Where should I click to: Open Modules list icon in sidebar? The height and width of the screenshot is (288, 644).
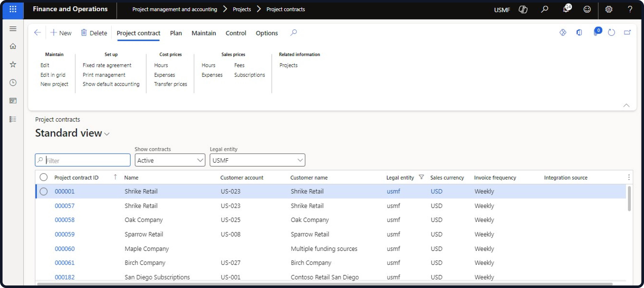pos(13,119)
